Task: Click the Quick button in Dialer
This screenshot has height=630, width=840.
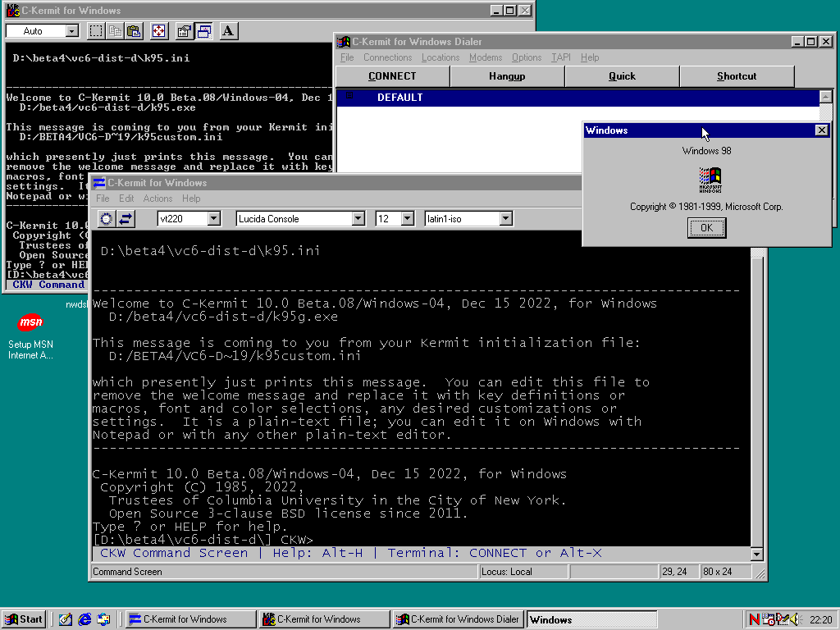Action: (x=622, y=76)
